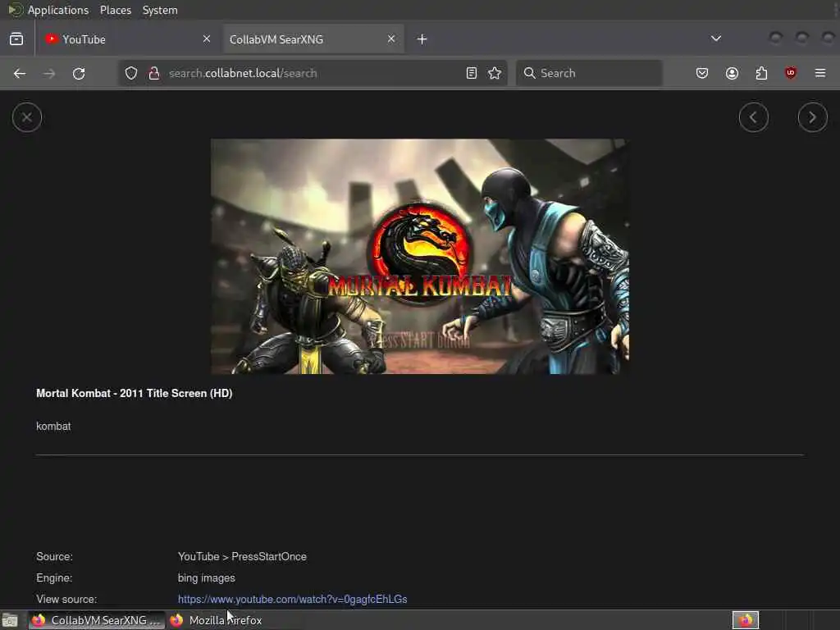
Task: Open the YouTube watch source link
Action: [x=293, y=599]
